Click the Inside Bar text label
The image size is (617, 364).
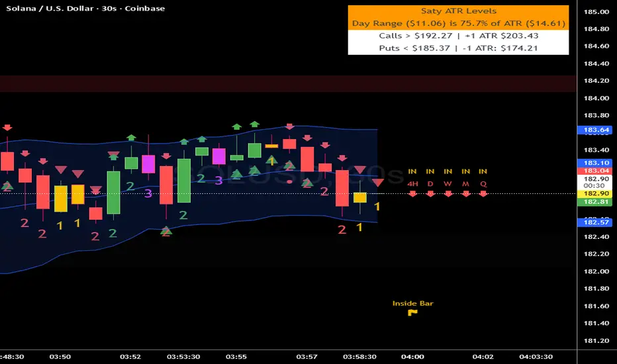pyautogui.click(x=413, y=303)
